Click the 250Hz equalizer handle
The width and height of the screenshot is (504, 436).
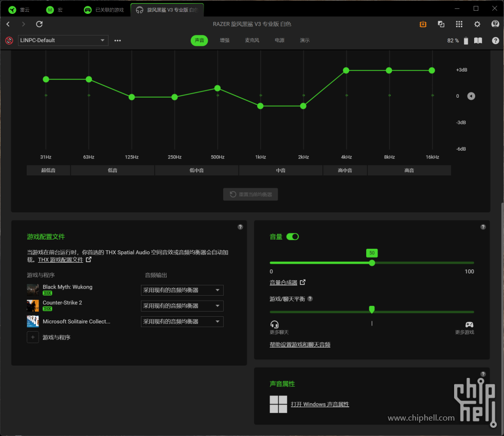(174, 97)
